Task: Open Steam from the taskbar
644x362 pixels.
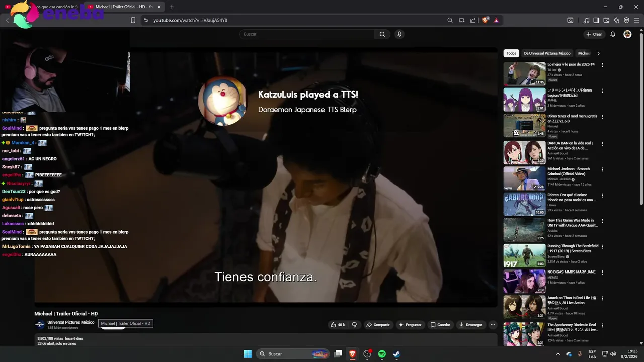Action: (396, 354)
